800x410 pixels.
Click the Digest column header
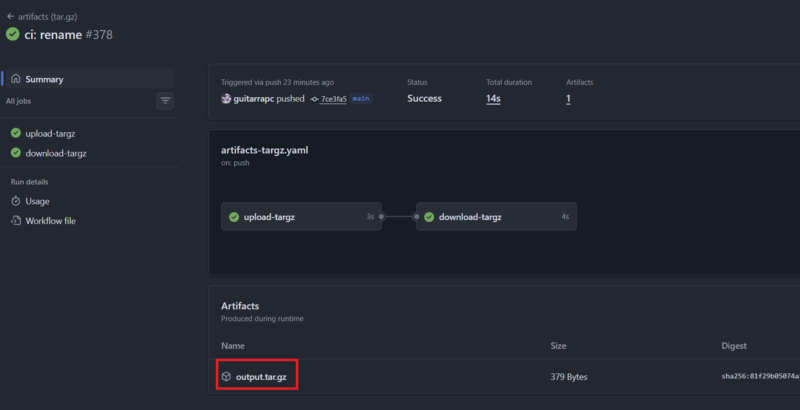(x=734, y=346)
